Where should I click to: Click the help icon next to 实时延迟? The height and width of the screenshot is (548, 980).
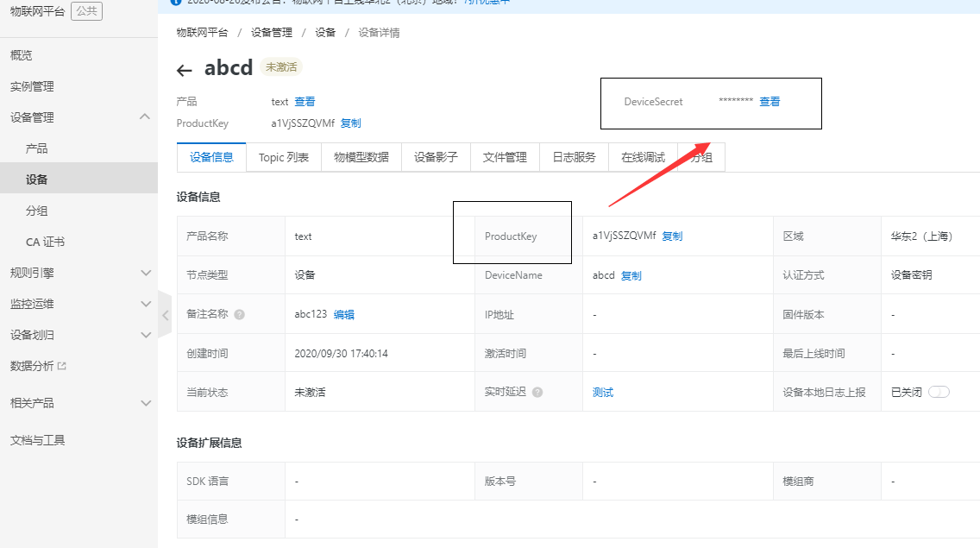[537, 391]
